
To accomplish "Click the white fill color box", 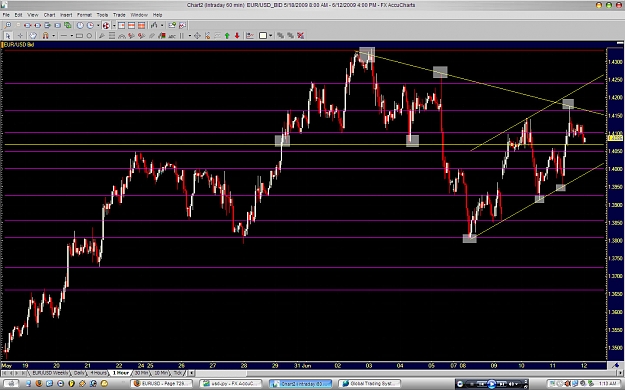I will (263, 35).
